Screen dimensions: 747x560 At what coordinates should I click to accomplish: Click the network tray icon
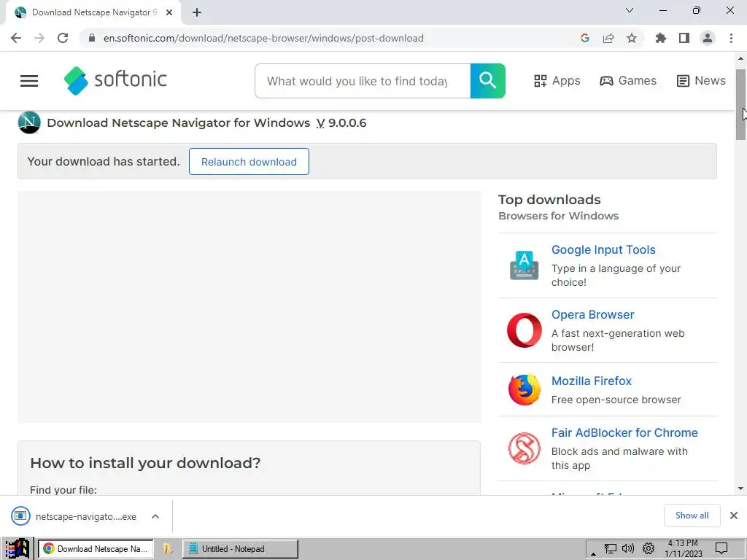[x=611, y=548]
